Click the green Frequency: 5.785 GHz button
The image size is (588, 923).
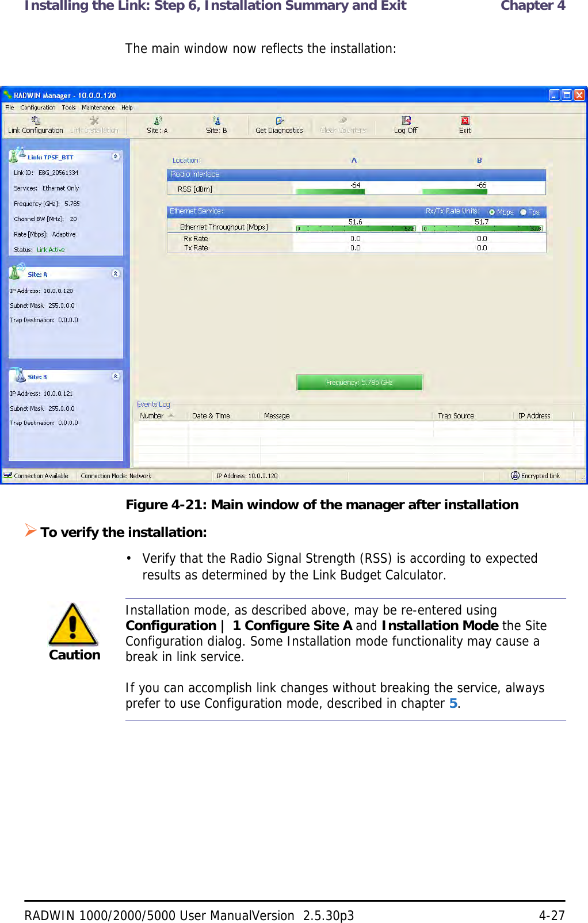[360, 382]
